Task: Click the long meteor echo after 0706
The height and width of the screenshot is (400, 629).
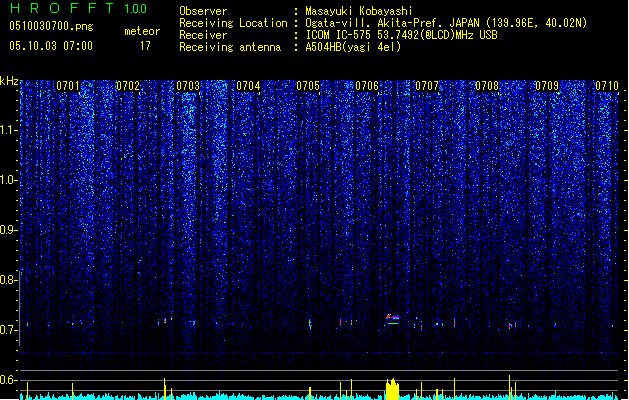Action: tap(392, 319)
